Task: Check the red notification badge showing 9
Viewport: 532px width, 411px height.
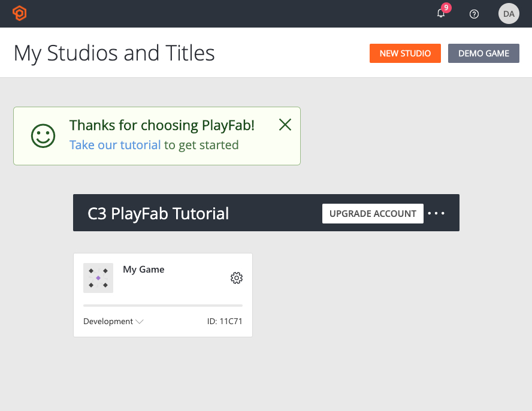Action: [x=445, y=8]
